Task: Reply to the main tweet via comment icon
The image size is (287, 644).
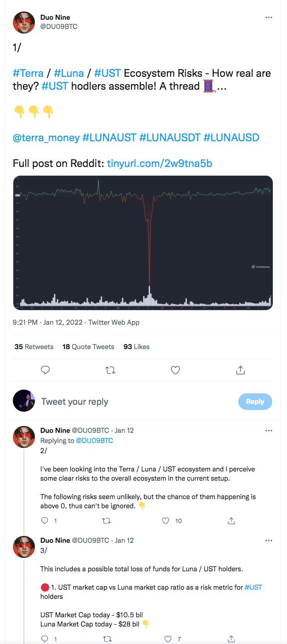Action: click(x=45, y=370)
